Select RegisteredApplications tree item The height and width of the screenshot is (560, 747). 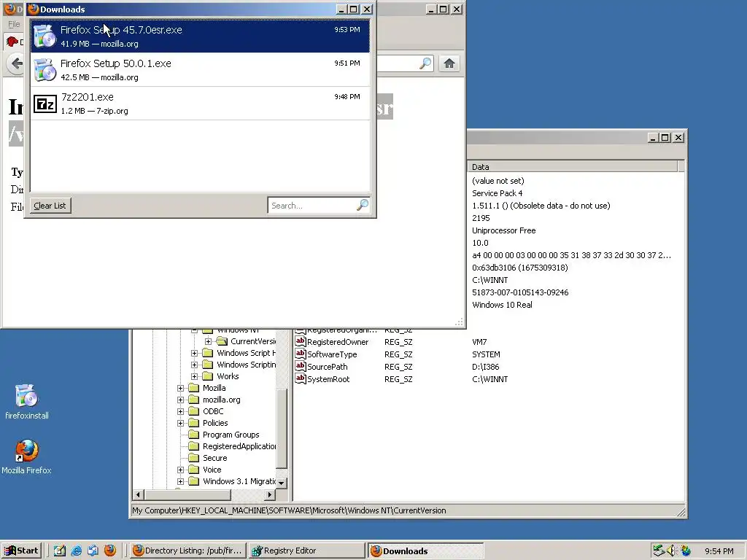coord(239,446)
